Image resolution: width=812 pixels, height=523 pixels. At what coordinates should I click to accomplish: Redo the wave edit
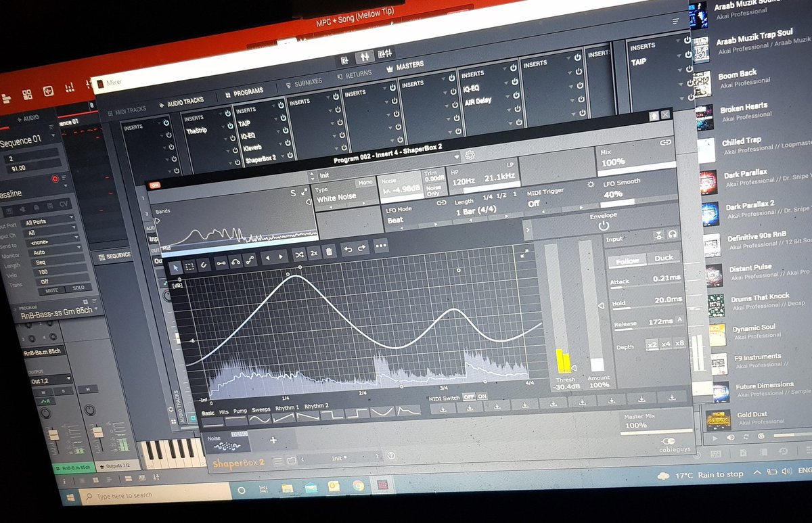point(361,248)
